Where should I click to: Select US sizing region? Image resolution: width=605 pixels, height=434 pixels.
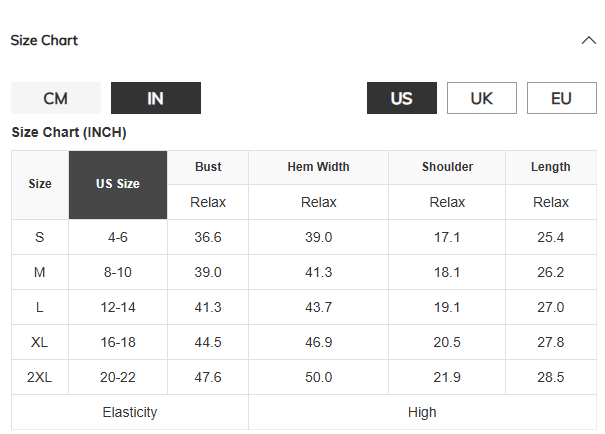[x=401, y=98]
